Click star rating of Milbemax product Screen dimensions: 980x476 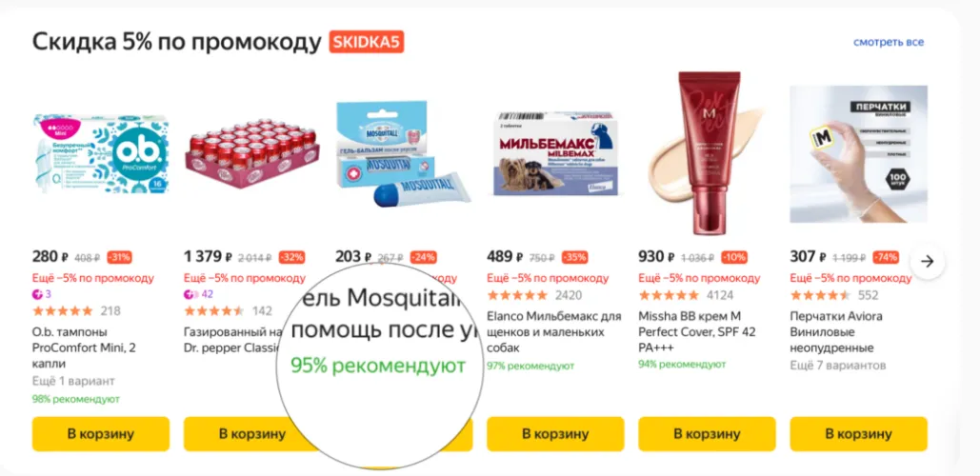[x=517, y=295]
